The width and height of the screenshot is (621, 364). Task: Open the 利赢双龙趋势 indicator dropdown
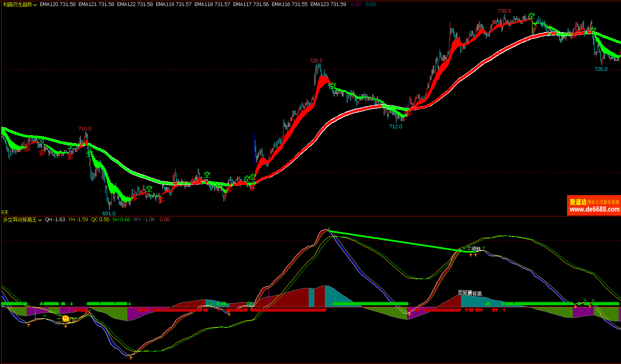click(35, 4)
